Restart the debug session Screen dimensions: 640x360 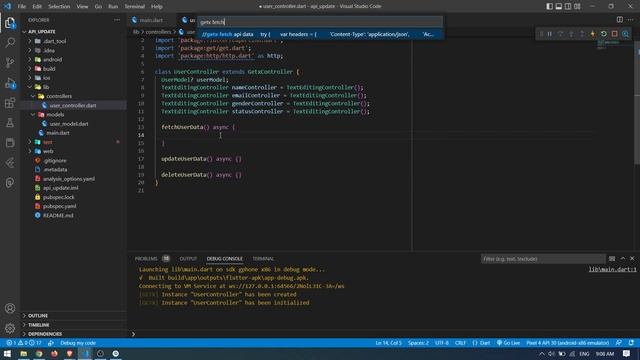pos(604,34)
